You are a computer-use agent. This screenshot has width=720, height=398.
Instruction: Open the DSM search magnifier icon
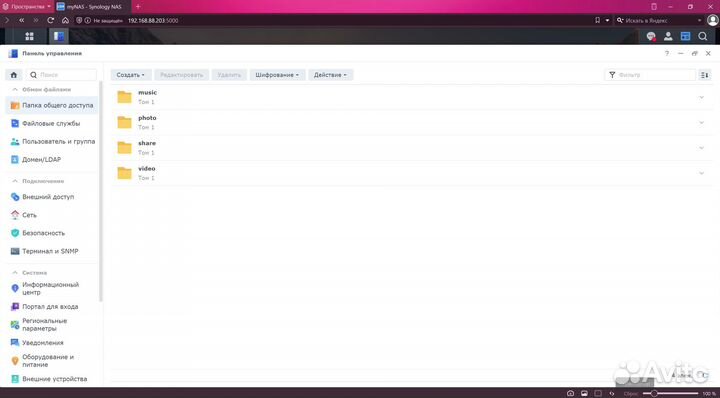pos(703,36)
